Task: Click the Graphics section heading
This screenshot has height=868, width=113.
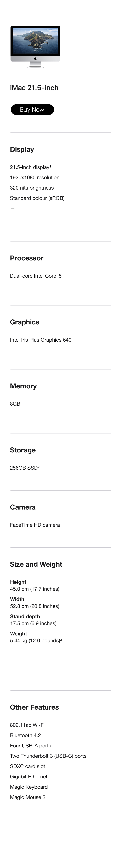Action: tap(25, 322)
